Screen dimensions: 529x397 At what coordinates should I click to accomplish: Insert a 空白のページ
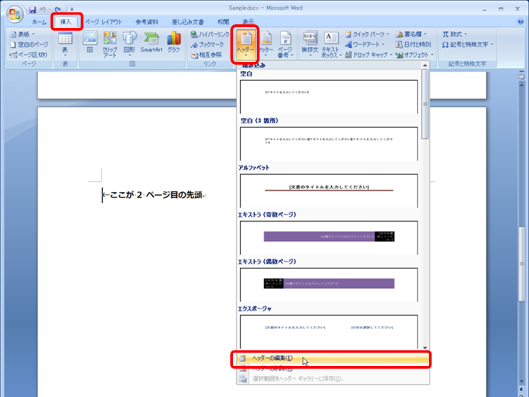[29, 45]
